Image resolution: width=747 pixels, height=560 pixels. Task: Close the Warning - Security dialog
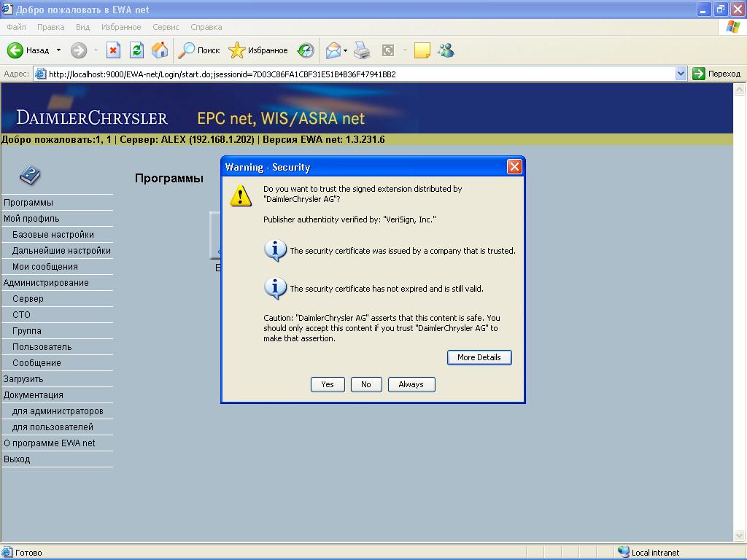(514, 167)
